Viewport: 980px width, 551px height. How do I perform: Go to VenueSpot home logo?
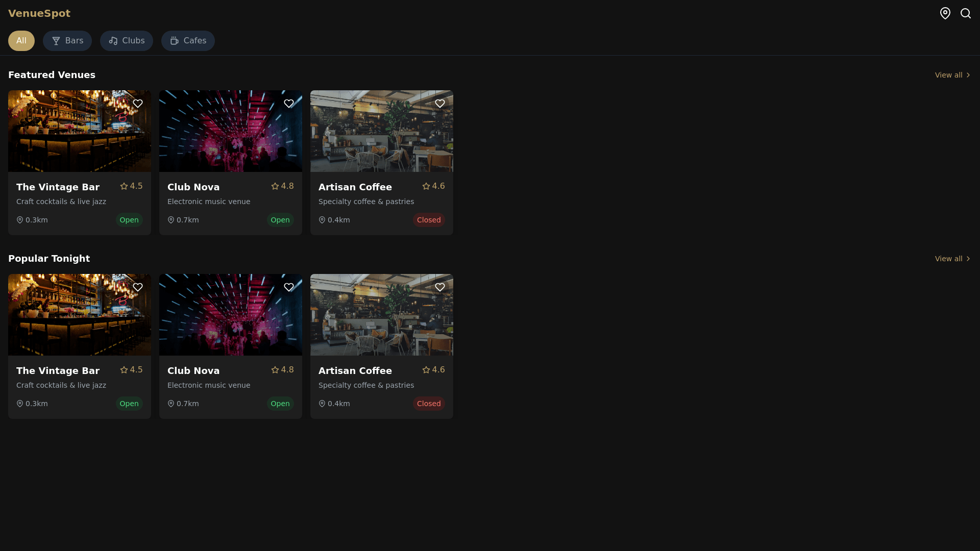[x=39, y=13]
